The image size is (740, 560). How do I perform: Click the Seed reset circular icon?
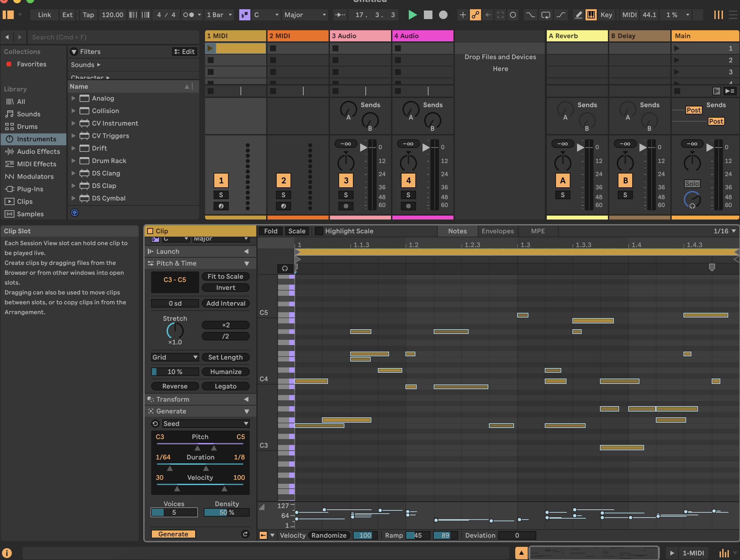tap(155, 424)
